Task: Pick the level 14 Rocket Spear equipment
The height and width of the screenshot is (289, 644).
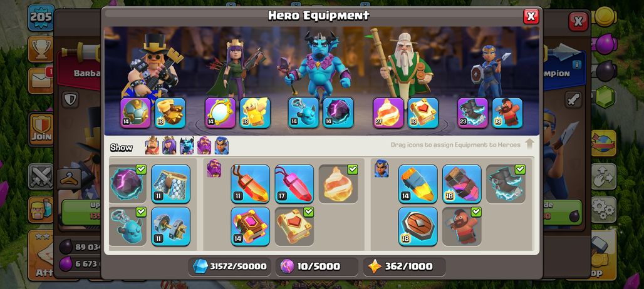Action: click(418, 184)
